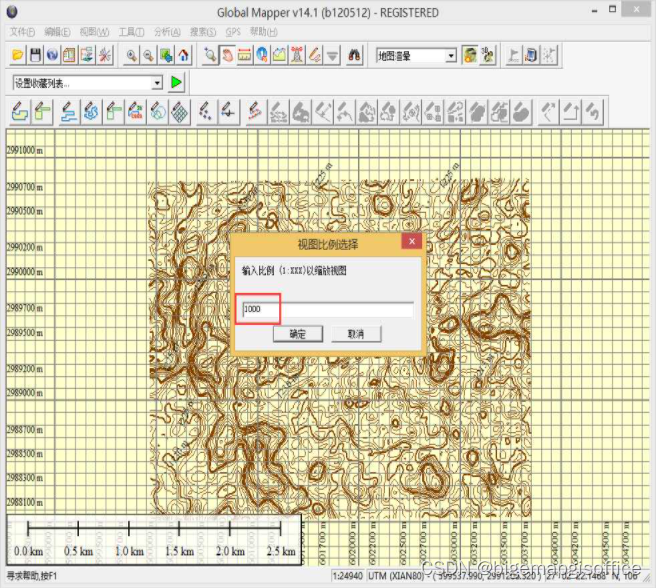Screen dimensions: 656x588
Task: Click the UTM (XIAN80) projection status text
Action: [x=396, y=576]
